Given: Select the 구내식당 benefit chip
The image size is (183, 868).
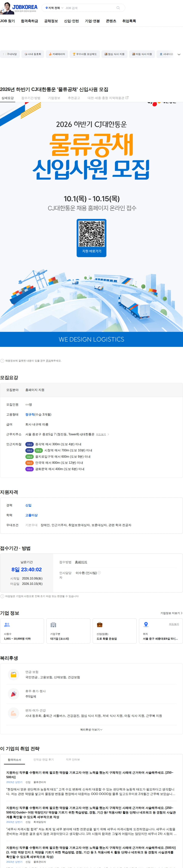Looking at the screenshot, I should [10, 54].
